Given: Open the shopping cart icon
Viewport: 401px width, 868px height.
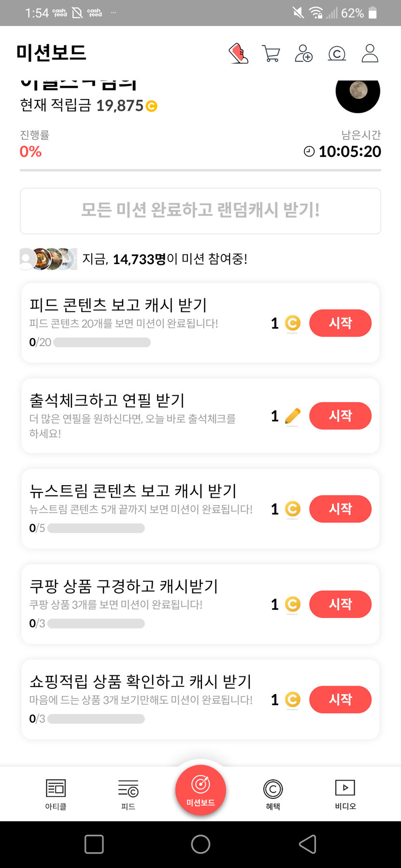Looking at the screenshot, I should click(271, 53).
